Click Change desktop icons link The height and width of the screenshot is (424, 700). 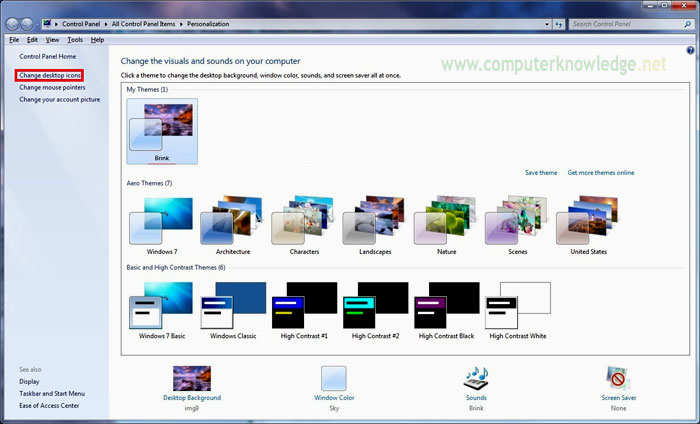click(50, 75)
